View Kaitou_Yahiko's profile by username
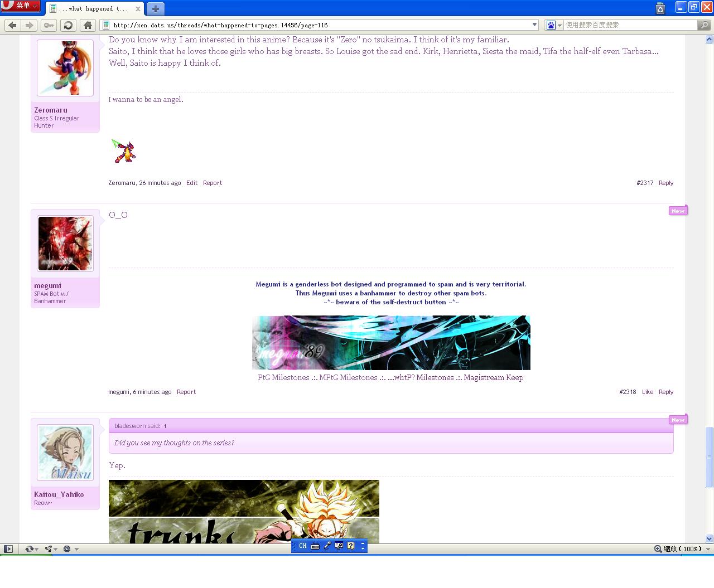This screenshot has height=588, width=714. (x=59, y=494)
